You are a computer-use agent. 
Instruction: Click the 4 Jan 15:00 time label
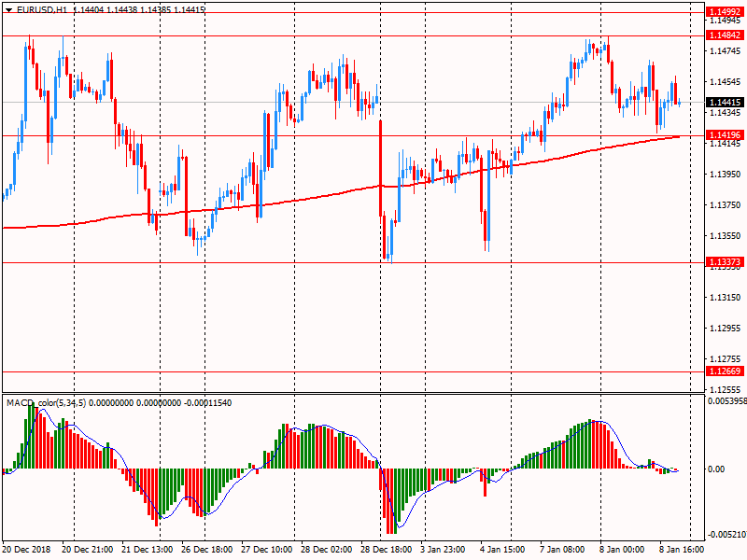tap(502, 551)
